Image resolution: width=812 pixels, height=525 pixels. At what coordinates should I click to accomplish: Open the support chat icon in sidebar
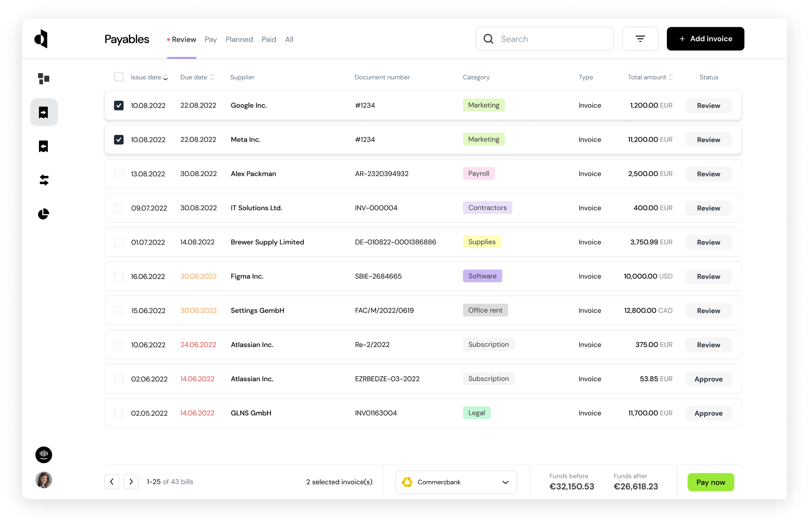click(x=44, y=454)
